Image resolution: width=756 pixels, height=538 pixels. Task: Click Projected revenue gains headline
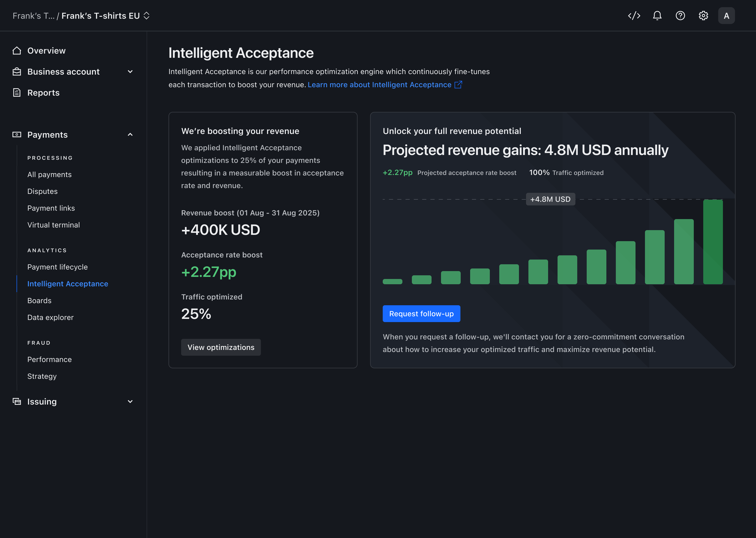coord(525,150)
